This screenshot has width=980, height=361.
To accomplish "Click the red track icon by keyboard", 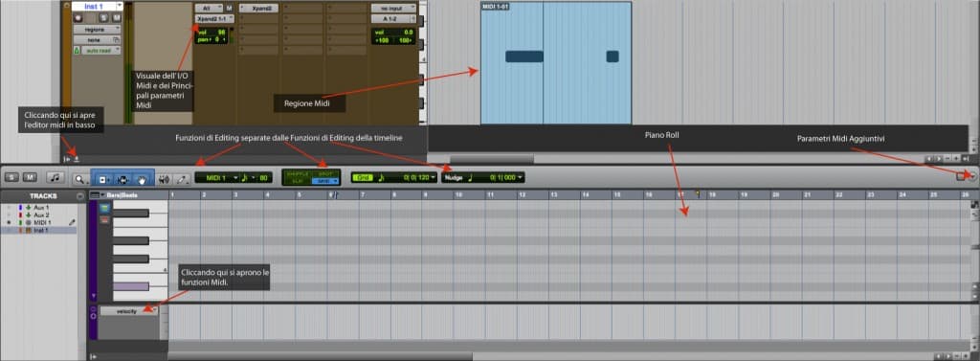I will click(104, 220).
